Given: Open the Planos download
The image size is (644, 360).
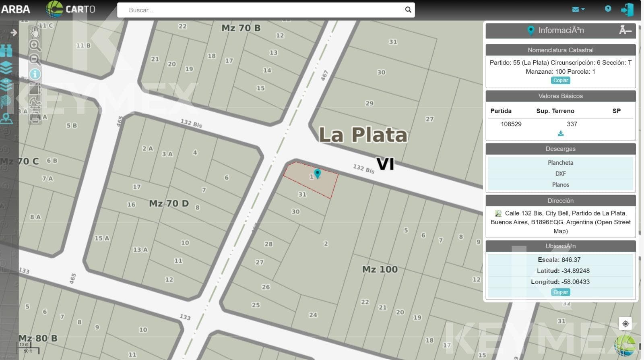Looking at the screenshot, I should point(560,185).
